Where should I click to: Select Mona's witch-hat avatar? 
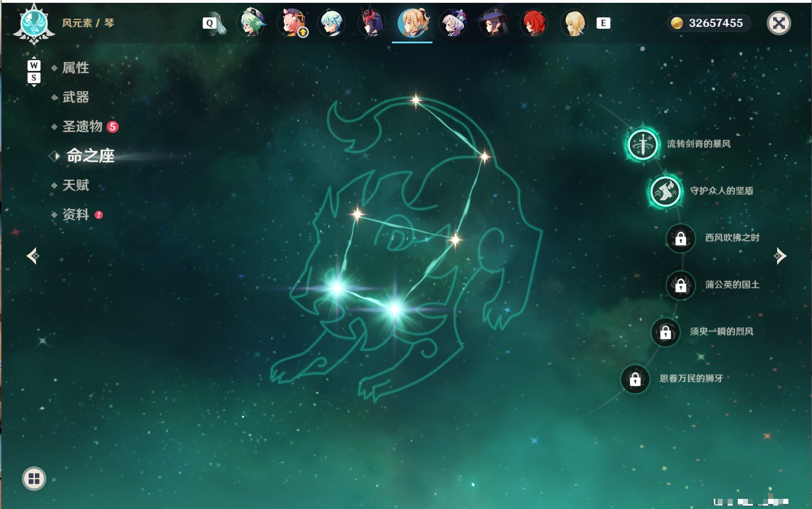493,23
